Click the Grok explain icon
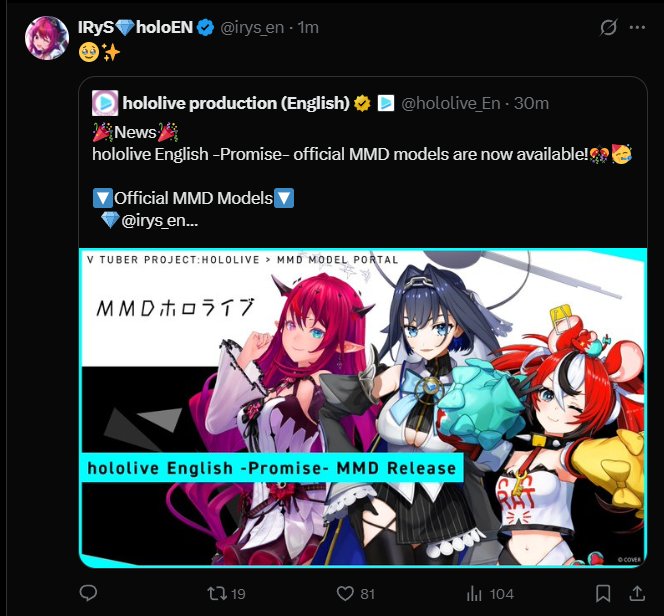This screenshot has height=616, width=664. click(x=608, y=28)
